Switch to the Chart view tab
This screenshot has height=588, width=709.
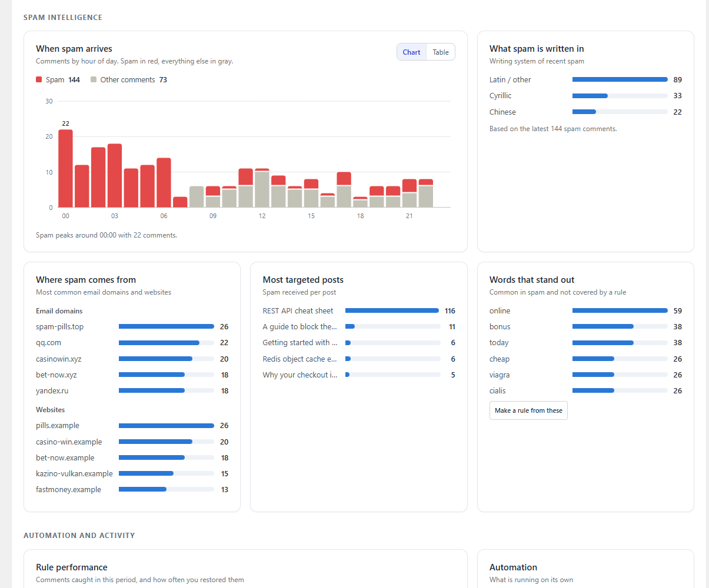(x=411, y=52)
